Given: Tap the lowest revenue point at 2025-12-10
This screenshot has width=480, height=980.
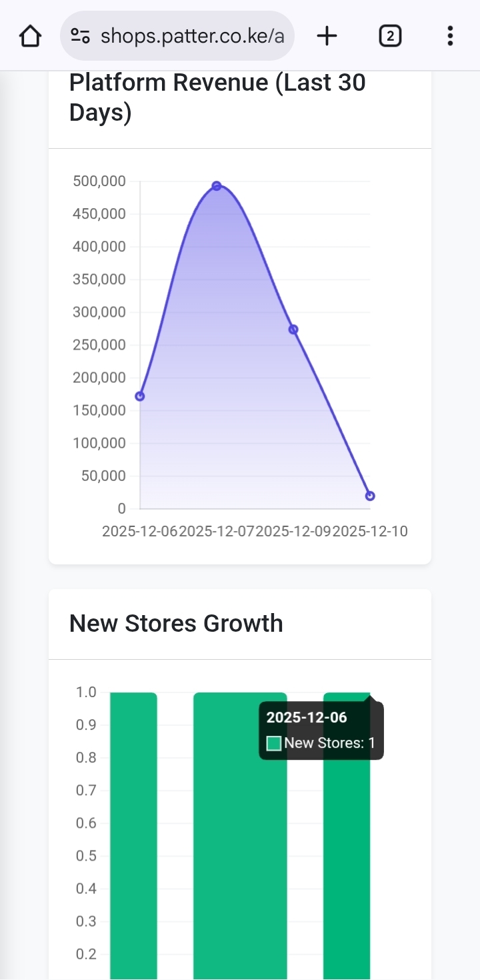Looking at the screenshot, I should pyautogui.click(x=370, y=496).
